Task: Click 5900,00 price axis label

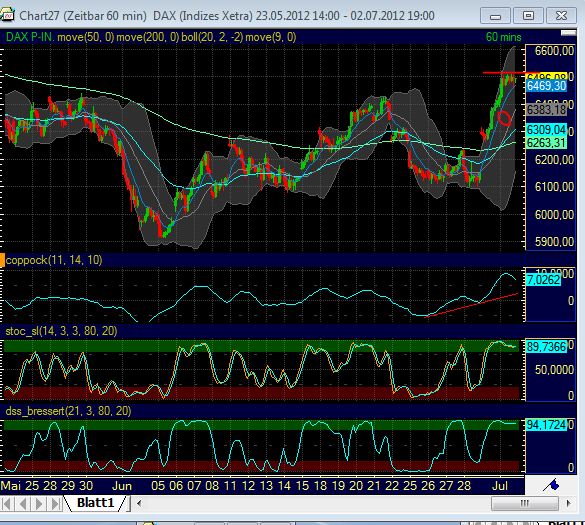Action: 554,242
